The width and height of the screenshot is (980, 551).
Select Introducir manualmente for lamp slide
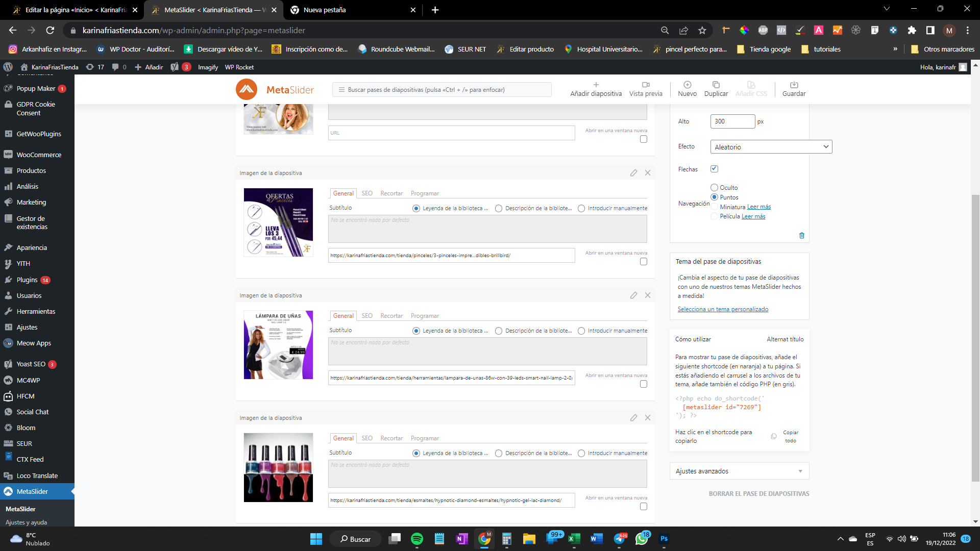(581, 331)
